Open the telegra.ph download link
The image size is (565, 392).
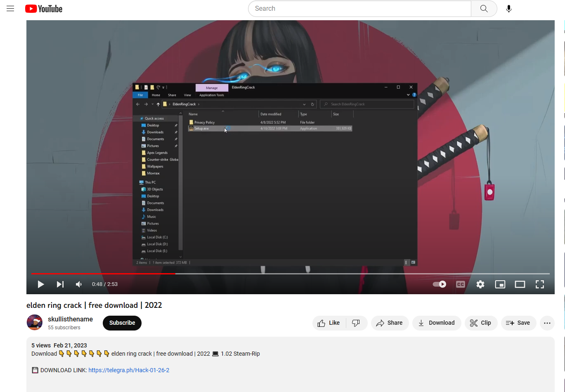[x=129, y=371]
